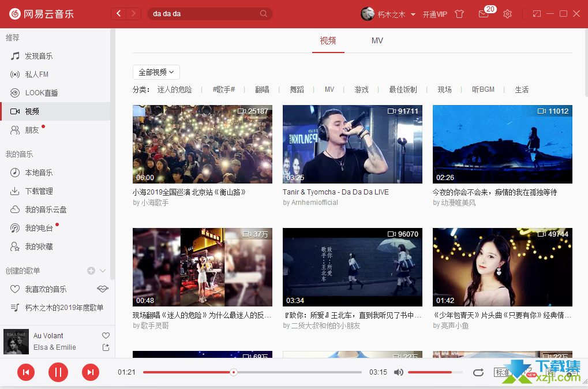
Task: Open the 我喜欢的音乐 playlist
Action: click(x=46, y=289)
